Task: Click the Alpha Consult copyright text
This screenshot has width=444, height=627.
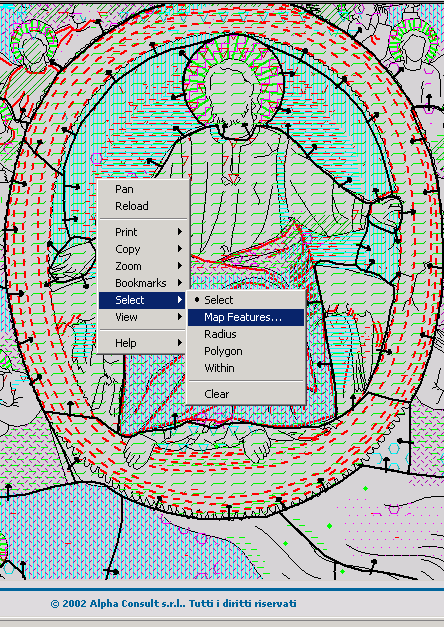Action: tap(174, 603)
